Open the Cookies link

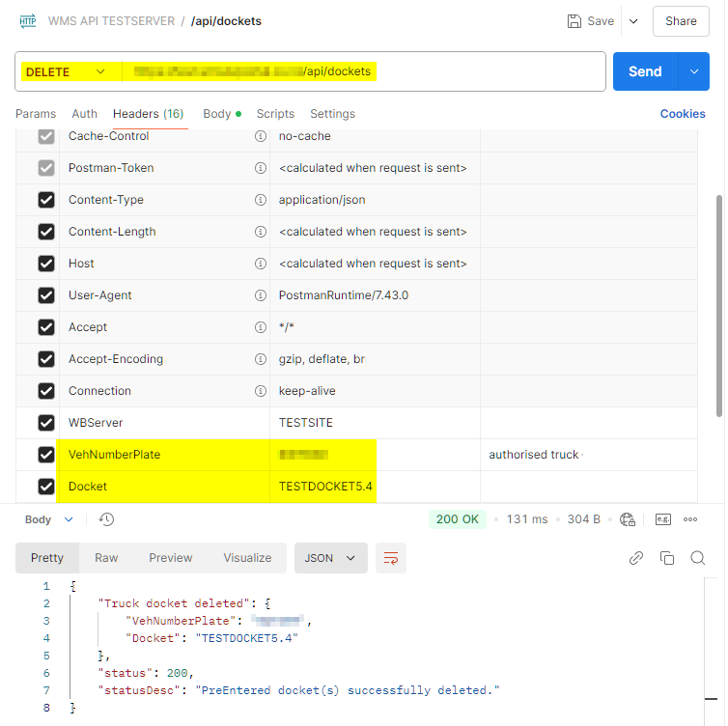[x=683, y=114]
